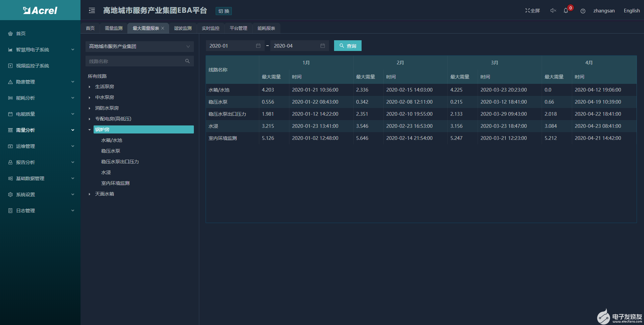
Task: Open the notifications bell icon
Action: (566, 11)
